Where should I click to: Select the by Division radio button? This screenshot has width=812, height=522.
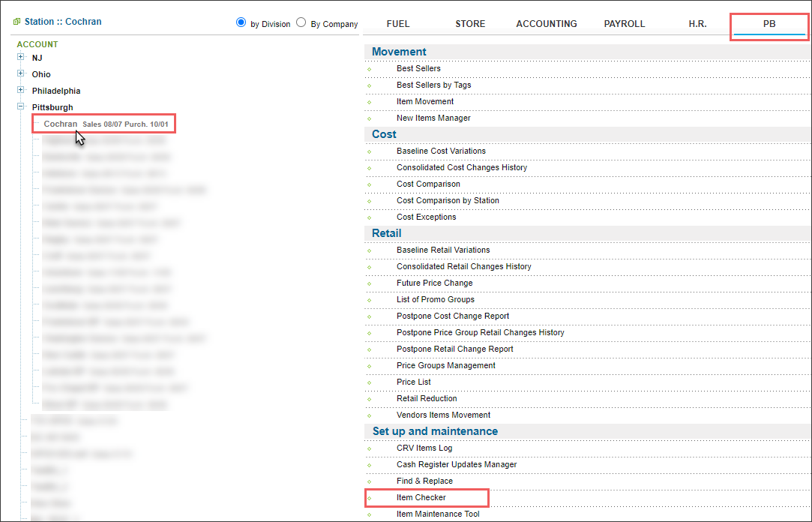[x=241, y=22]
